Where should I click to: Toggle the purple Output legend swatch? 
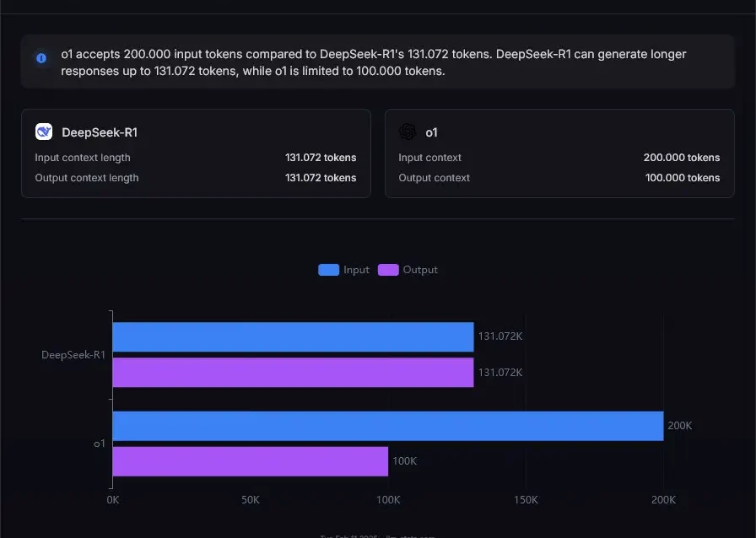[x=388, y=270]
